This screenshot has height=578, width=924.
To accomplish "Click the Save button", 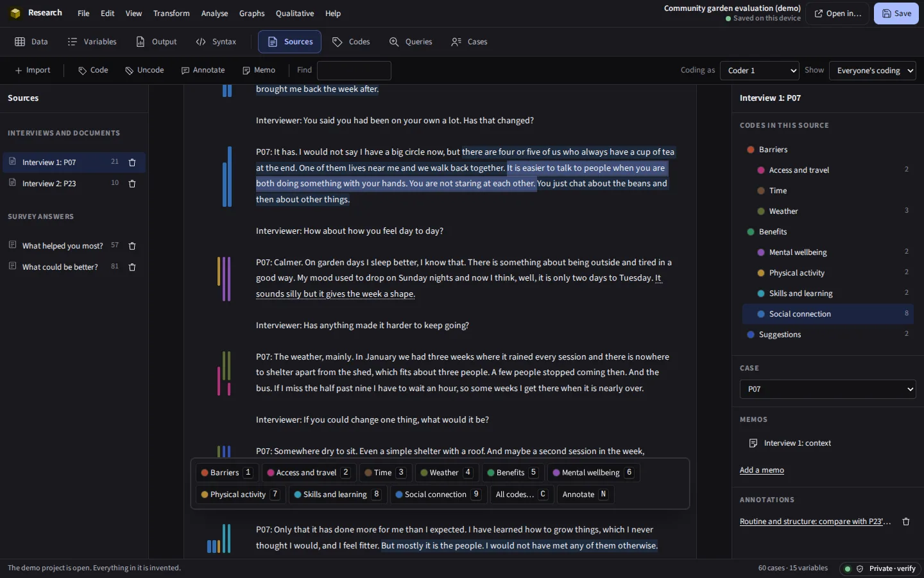I will (896, 13).
